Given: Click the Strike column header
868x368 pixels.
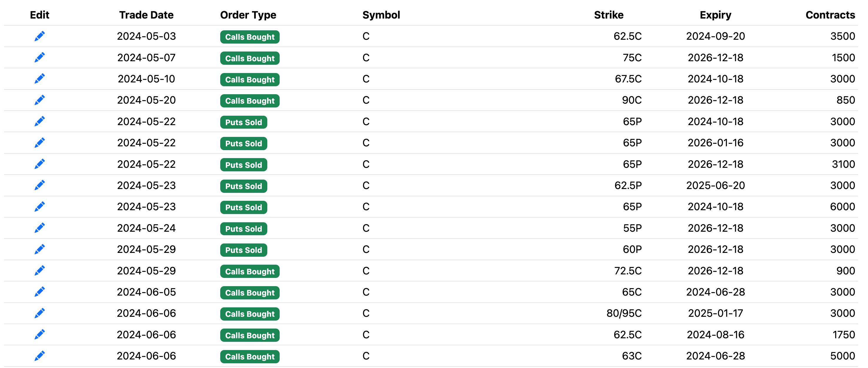Looking at the screenshot, I should [608, 15].
